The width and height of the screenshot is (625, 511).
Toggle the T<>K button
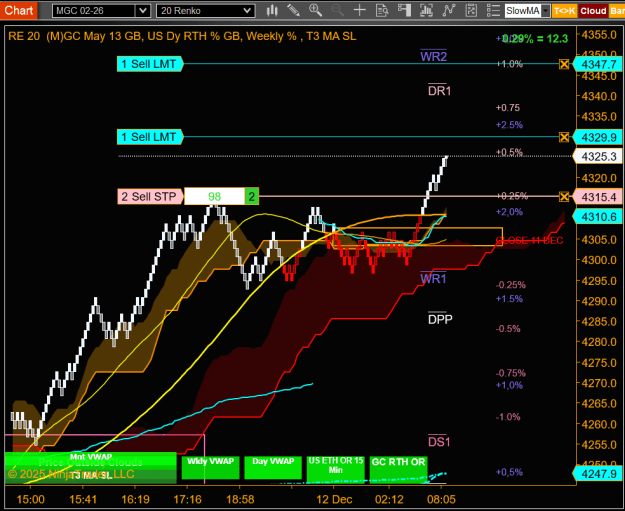(564, 11)
